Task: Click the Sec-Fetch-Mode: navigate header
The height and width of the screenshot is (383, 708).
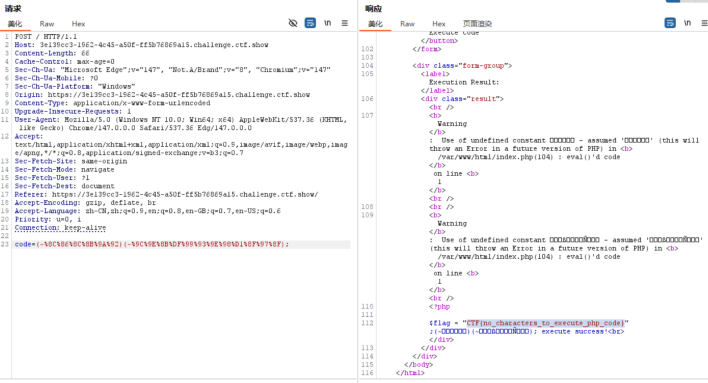Action: [x=64, y=169]
